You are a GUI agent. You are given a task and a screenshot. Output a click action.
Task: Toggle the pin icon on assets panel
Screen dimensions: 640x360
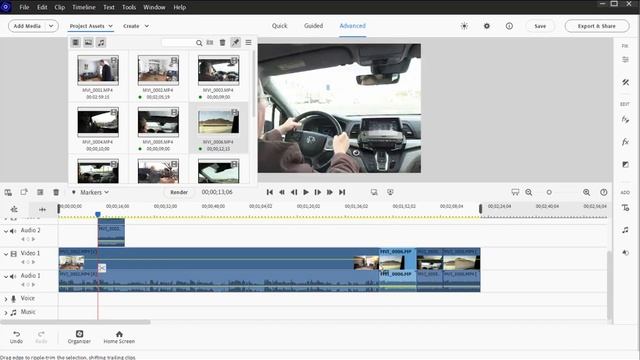tap(236, 42)
